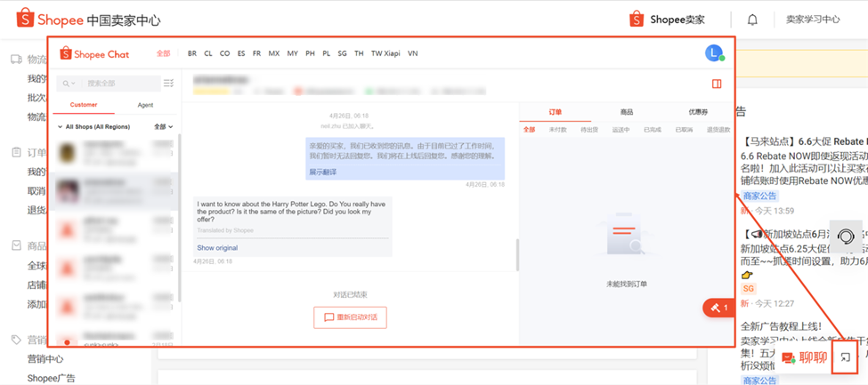
Task: Select the 优惠券 tab
Action: click(697, 112)
